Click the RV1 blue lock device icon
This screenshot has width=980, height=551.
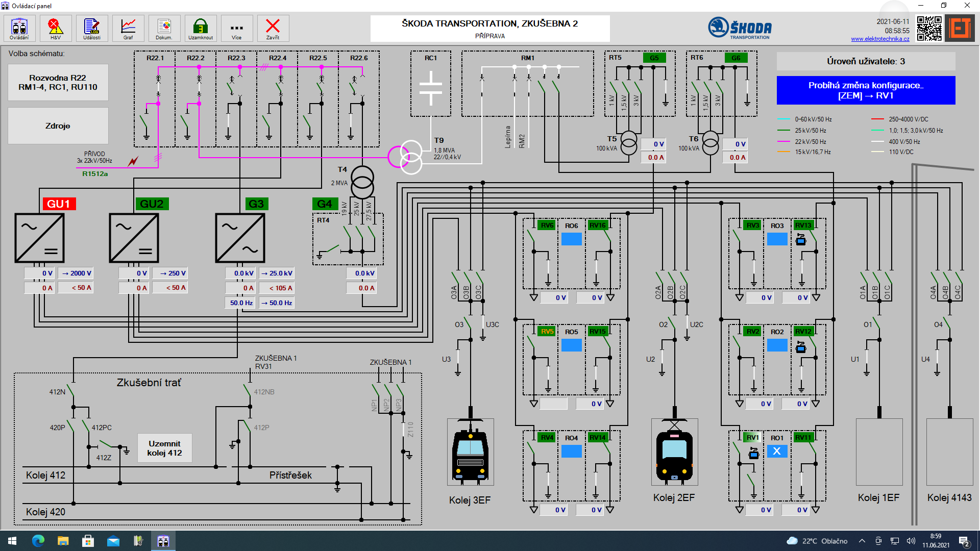click(753, 453)
